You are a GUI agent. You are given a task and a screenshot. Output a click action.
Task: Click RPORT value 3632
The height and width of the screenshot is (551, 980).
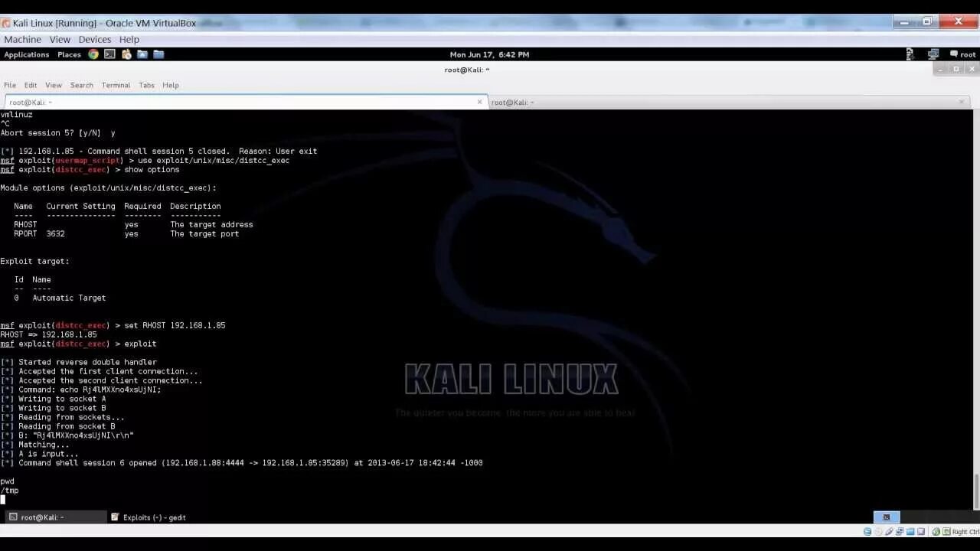[55, 233]
